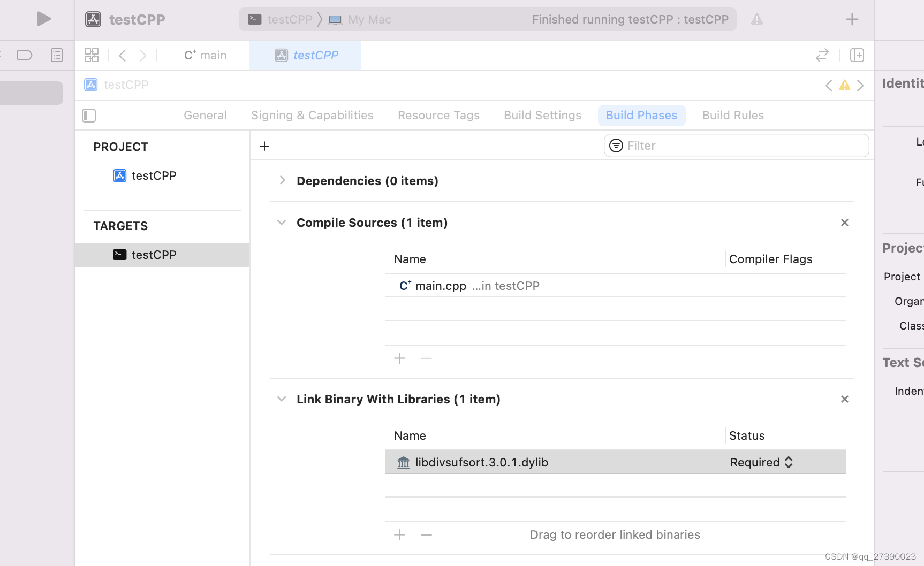
Task: Delete the Link Binary With Libraries phase
Action: [844, 399]
